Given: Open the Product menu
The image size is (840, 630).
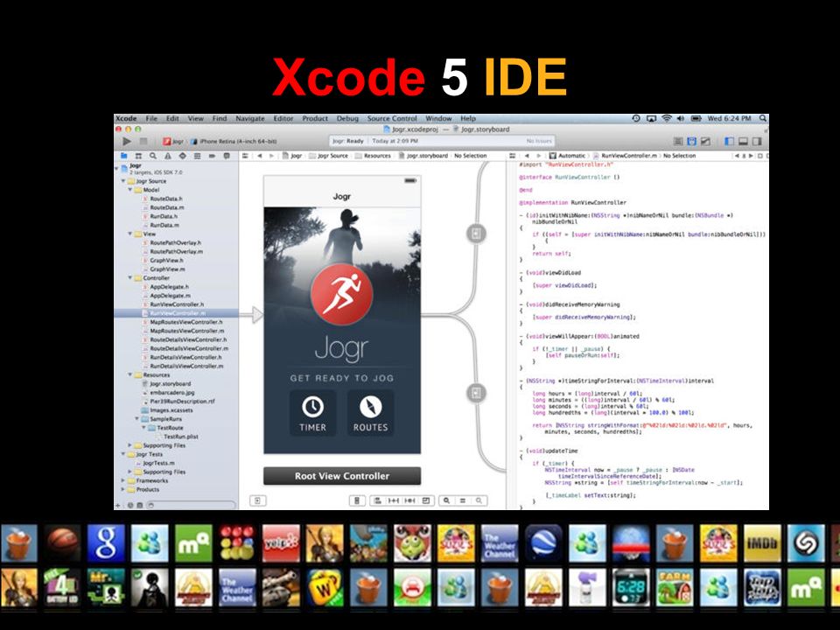Looking at the screenshot, I should [315, 118].
